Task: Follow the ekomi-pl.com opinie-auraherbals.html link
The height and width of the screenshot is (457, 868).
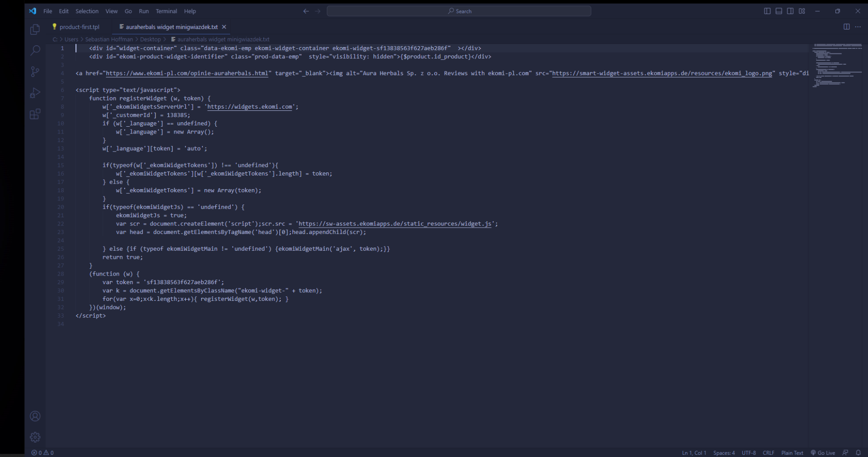Action: 187,73
